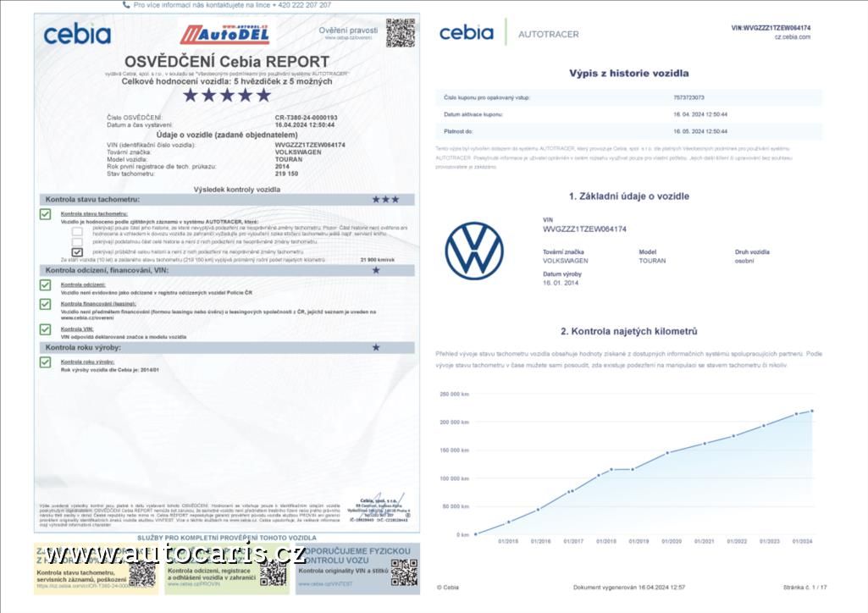Click the 'SLUŽBY PRO KOMPLETNÍ PROVĚŘENÍ TOHOTO VOZIDLA' heading
Viewport: 868px width, 613px height.
coord(227,538)
